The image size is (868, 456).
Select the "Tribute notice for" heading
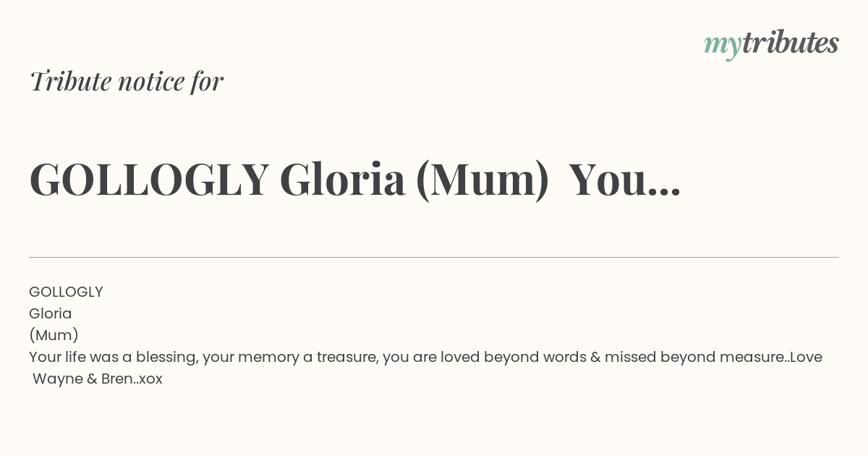(127, 82)
